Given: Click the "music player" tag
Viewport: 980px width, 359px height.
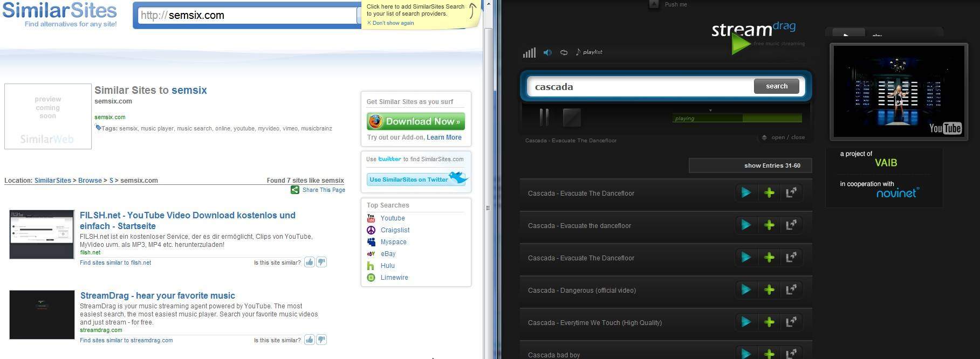Looking at the screenshot, I should click(x=157, y=128).
